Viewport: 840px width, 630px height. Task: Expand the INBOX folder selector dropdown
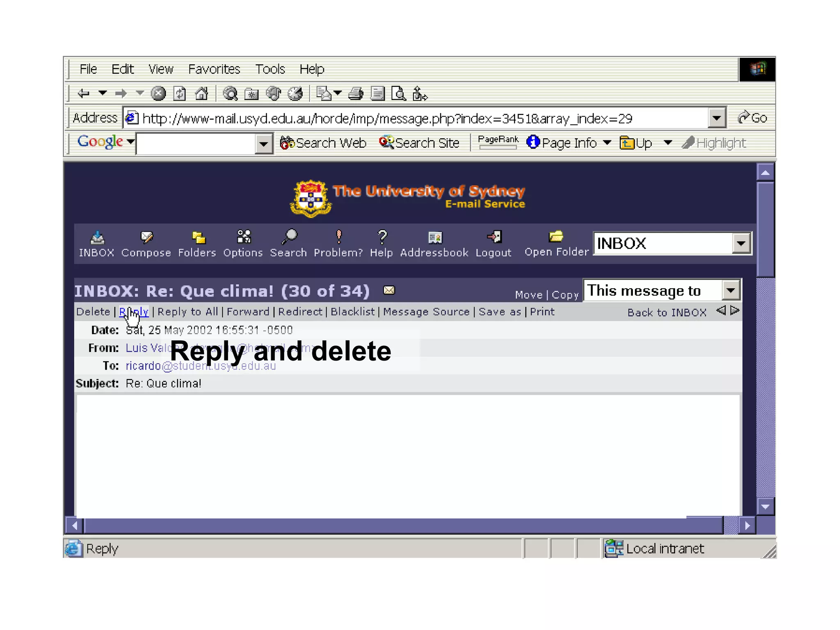[741, 244]
